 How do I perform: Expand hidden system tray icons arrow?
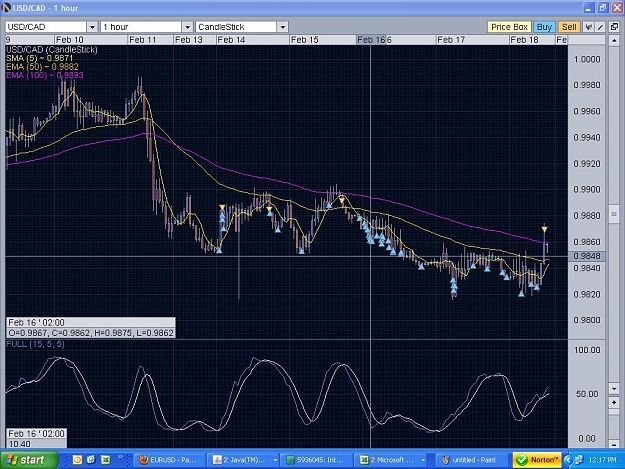click(x=568, y=460)
